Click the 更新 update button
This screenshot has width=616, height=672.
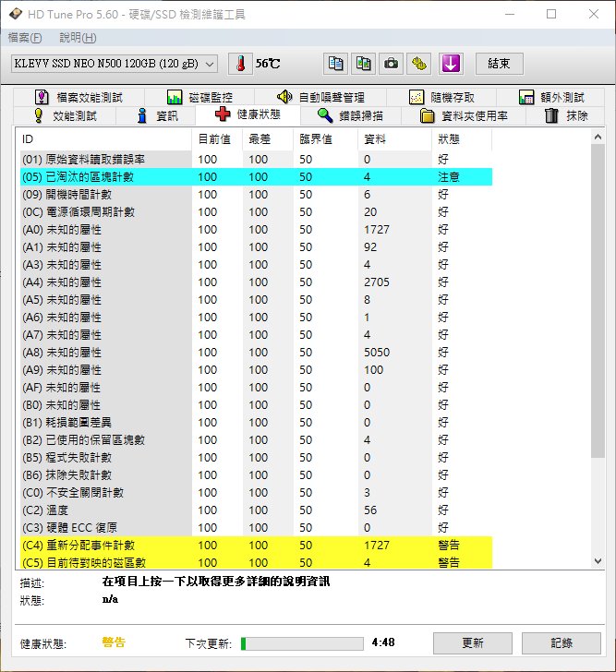(x=473, y=642)
